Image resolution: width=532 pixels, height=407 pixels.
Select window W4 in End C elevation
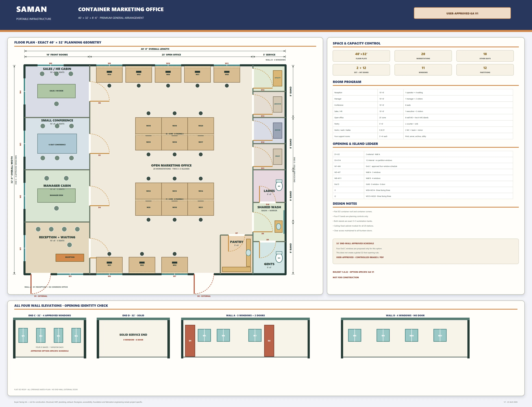click(x=76, y=335)
